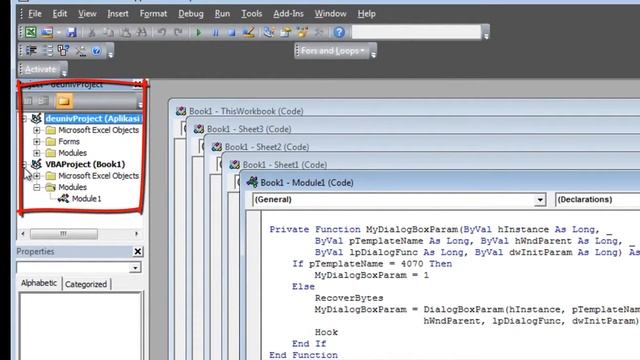The width and height of the screenshot is (640, 360).
Task: Click the Copy icon in the toolbar
Action: point(109,32)
